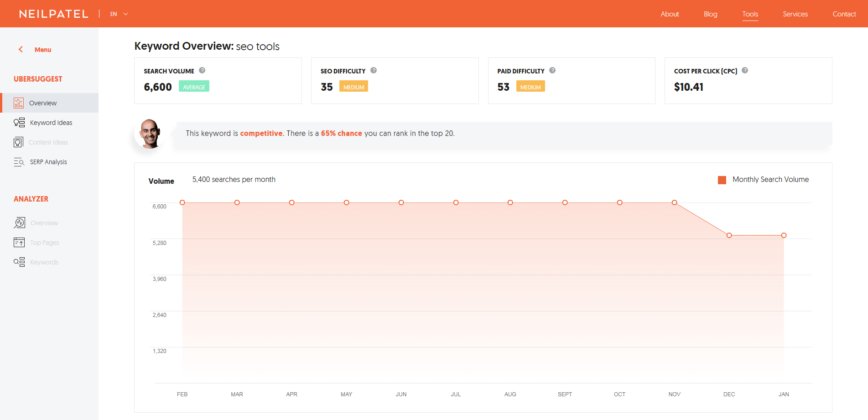Click the Search Volume help icon

(202, 70)
